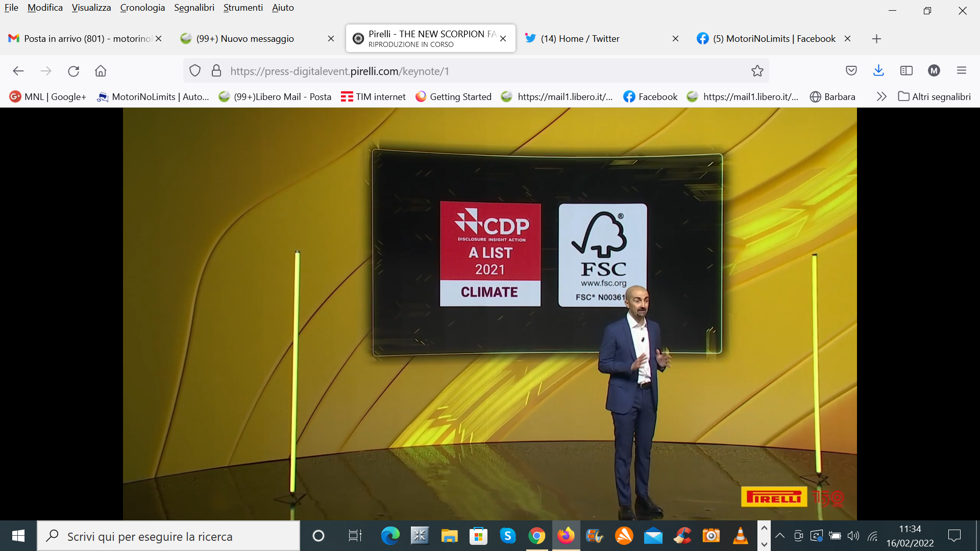
Task: Open MotoriNoLimits Auto bookmark
Action: (153, 97)
